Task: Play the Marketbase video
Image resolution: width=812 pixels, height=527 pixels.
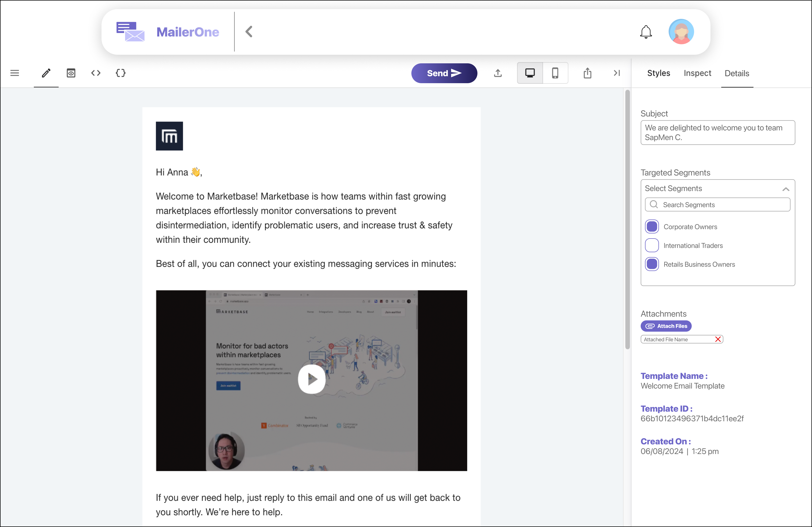Action: coord(311,379)
